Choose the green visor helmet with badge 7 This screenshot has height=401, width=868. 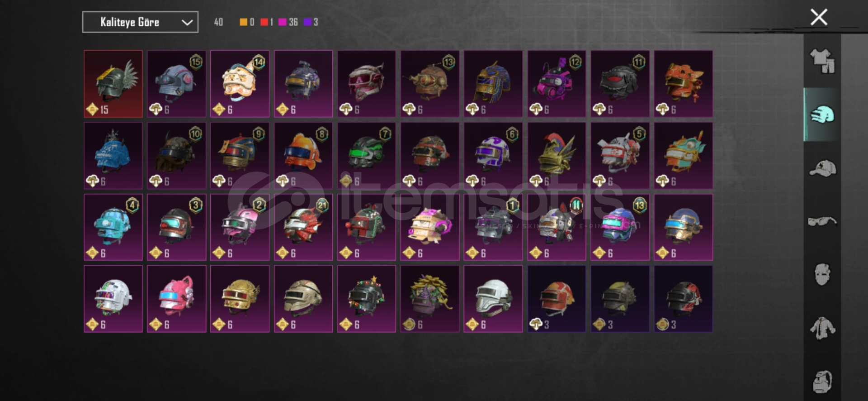coord(367,155)
